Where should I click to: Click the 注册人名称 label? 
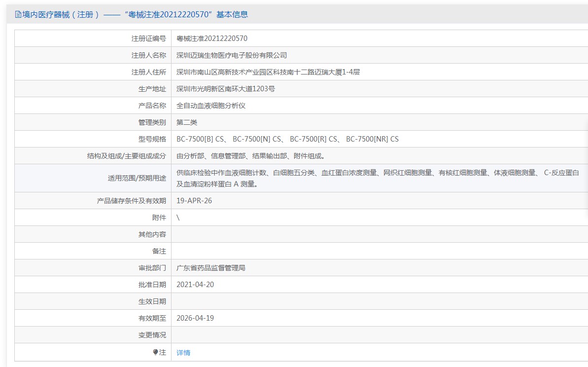(x=148, y=55)
